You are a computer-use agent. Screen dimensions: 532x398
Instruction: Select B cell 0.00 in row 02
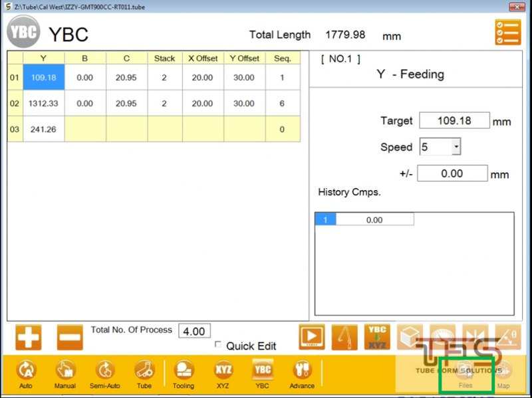pos(85,103)
